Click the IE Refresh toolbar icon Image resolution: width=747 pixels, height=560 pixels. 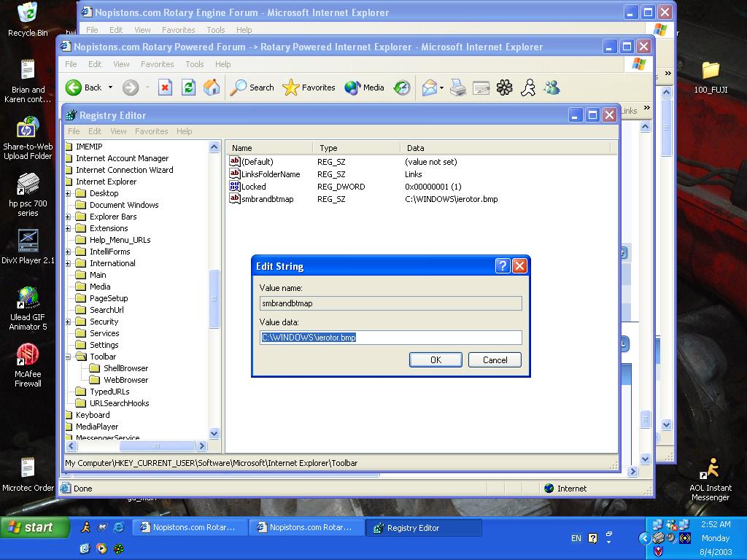click(x=188, y=87)
